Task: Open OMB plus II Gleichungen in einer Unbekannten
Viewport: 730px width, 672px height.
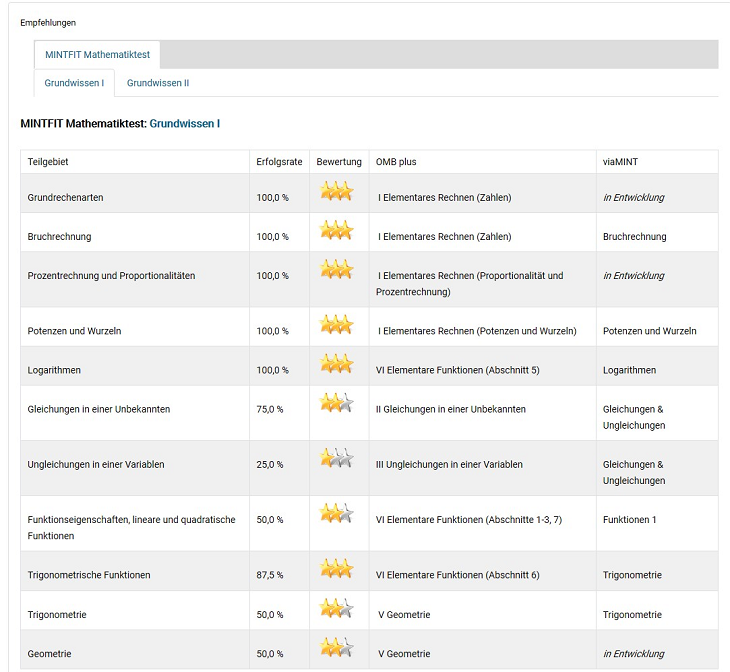Action: 450,409
